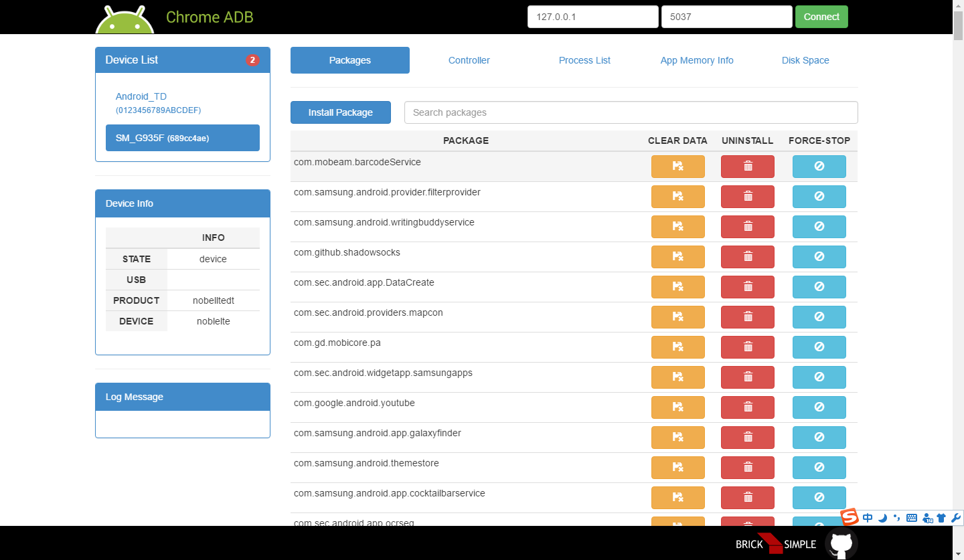Select the Android_TD device link
Screen dimensions: 964x560
point(141,96)
